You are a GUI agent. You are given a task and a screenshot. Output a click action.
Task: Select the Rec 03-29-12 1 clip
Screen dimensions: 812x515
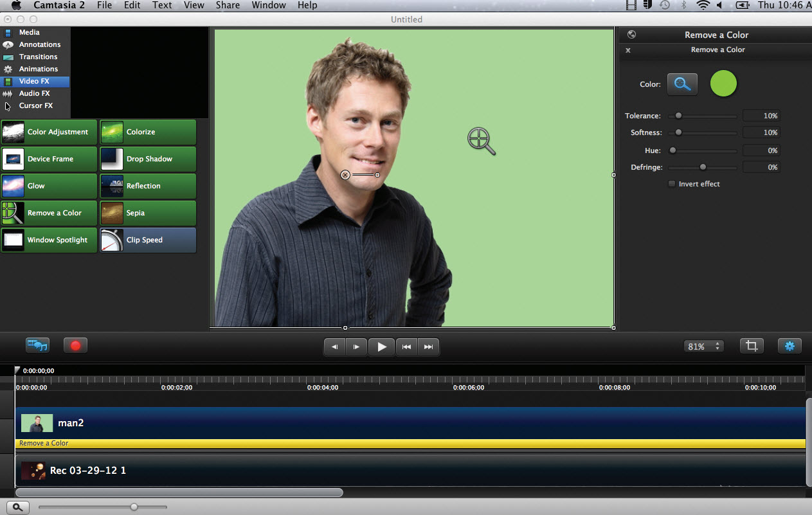(410, 471)
